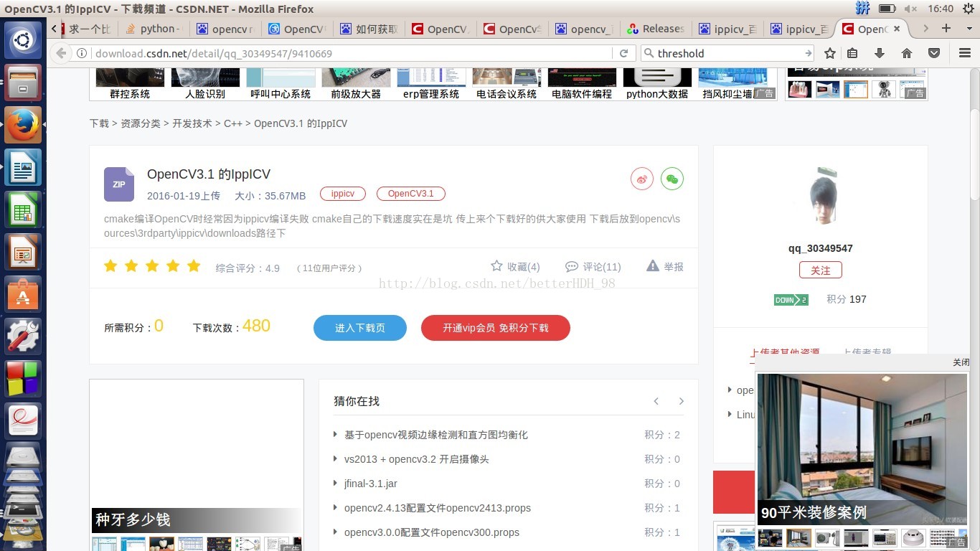Open a new browser tab

[946, 29]
